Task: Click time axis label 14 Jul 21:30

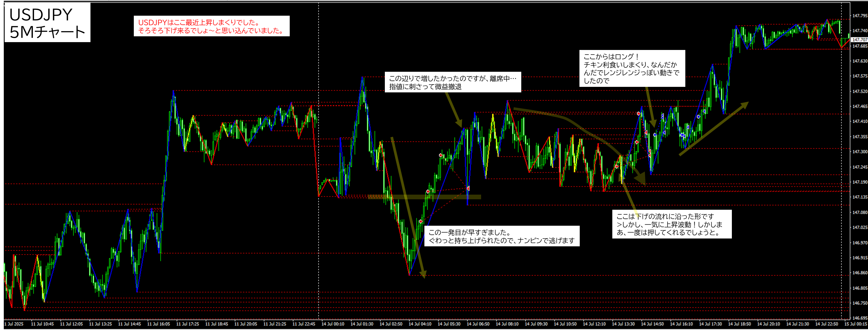Action: pyautogui.click(x=798, y=324)
